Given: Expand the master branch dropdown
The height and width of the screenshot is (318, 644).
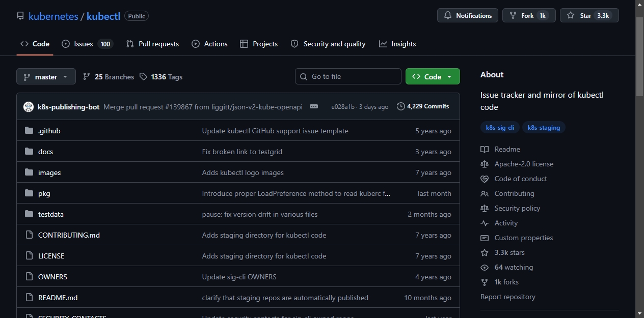Looking at the screenshot, I should [46, 77].
